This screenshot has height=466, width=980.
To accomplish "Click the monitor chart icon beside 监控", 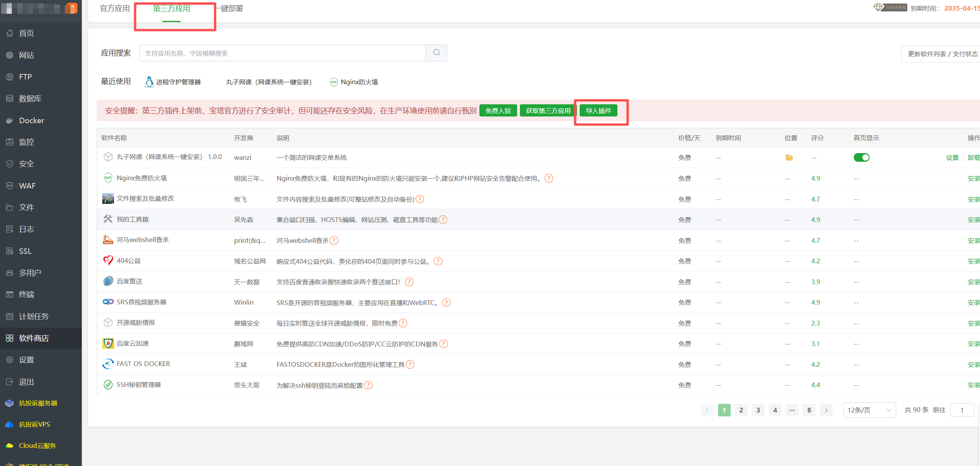I will point(10,142).
